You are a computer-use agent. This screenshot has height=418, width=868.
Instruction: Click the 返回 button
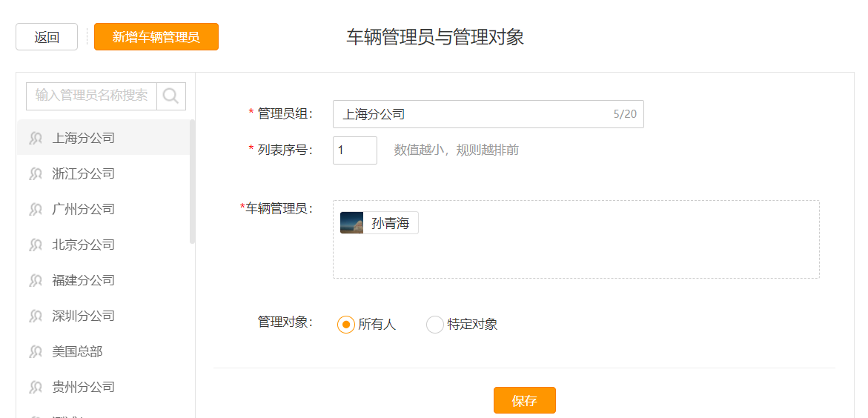pyautogui.click(x=47, y=37)
